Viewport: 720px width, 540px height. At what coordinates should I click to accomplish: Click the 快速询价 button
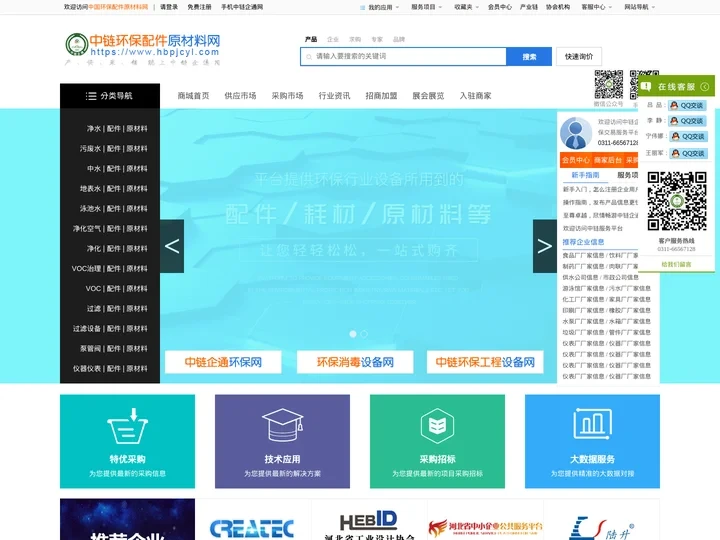579,56
